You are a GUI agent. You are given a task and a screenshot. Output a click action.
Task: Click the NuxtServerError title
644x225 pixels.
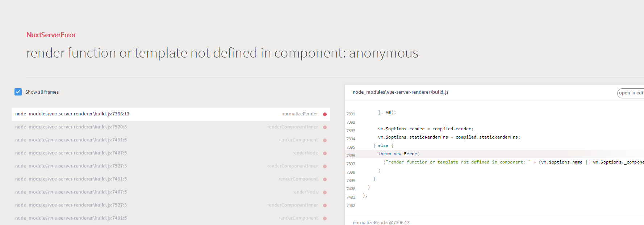(x=51, y=35)
